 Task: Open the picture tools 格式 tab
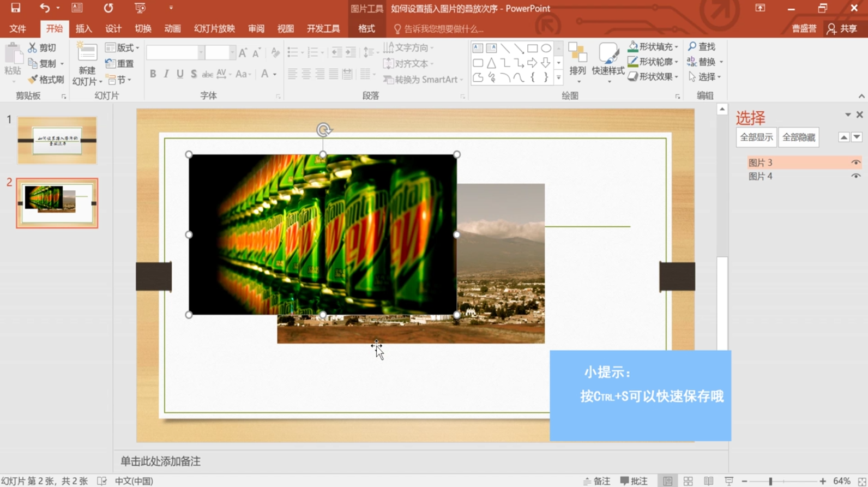366,28
